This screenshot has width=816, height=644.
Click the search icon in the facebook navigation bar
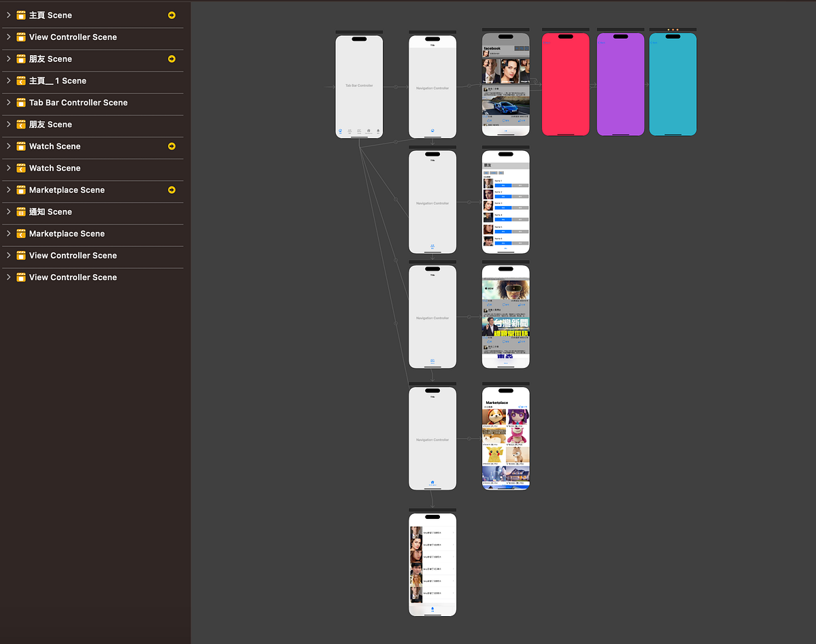[522, 48]
